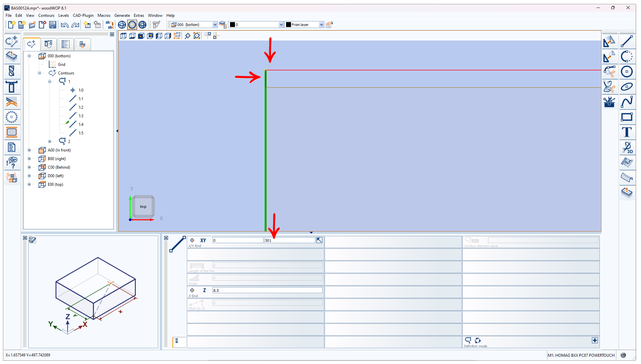Switch to the tools/machining tab in tree panel
This screenshot has width=641, height=364.
pyautogui.click(x=48, y=44)
